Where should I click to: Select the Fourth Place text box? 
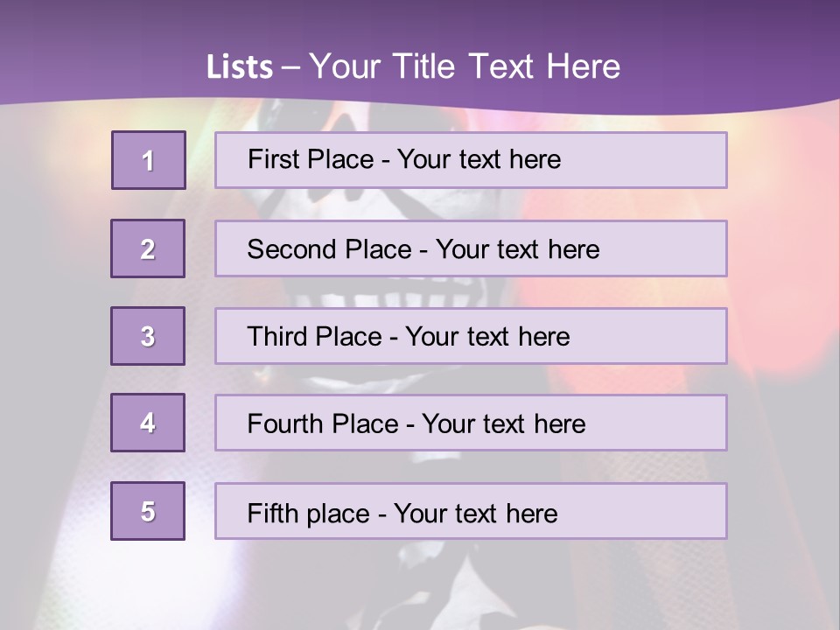click(x=471, y=423)
